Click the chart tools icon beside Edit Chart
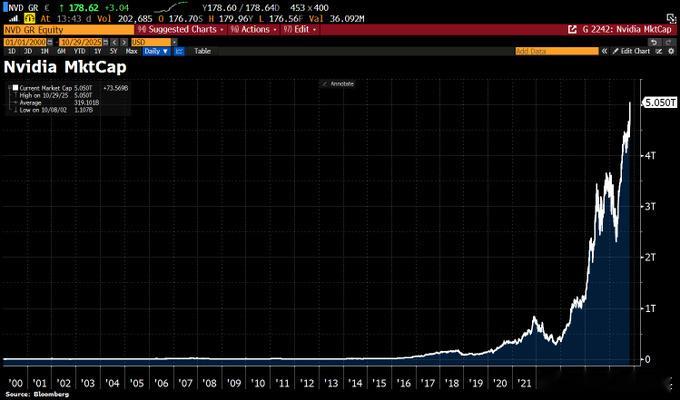This screenshot has width=680, height=400. pyautogui.click(x=659, y=51)
